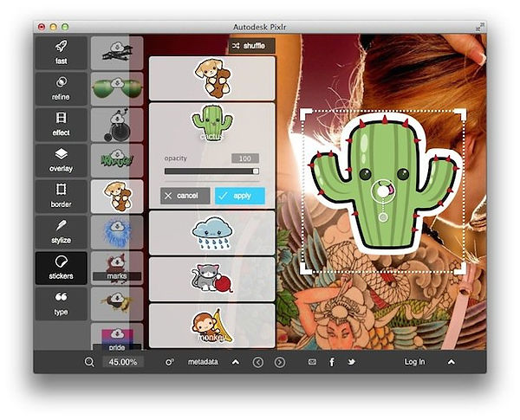
Task: Expand the account chevron beside Log In
Action: pos(452,362)
